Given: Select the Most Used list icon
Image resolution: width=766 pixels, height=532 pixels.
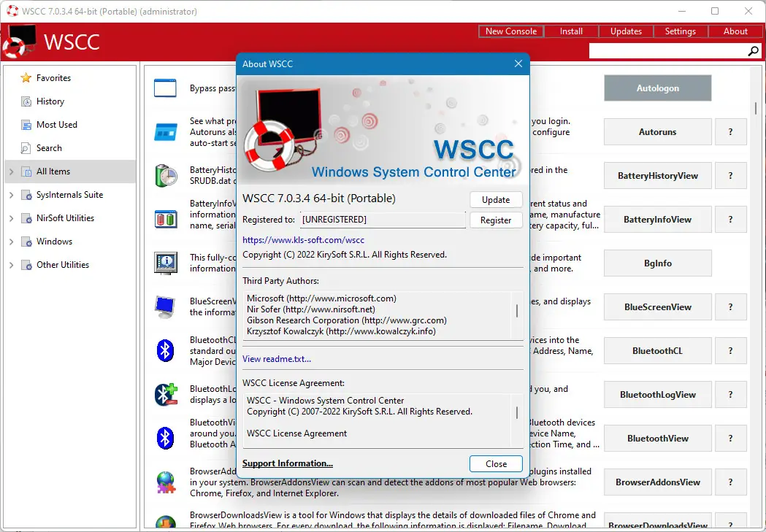Looking at the screenshot, I should point(26,125).
